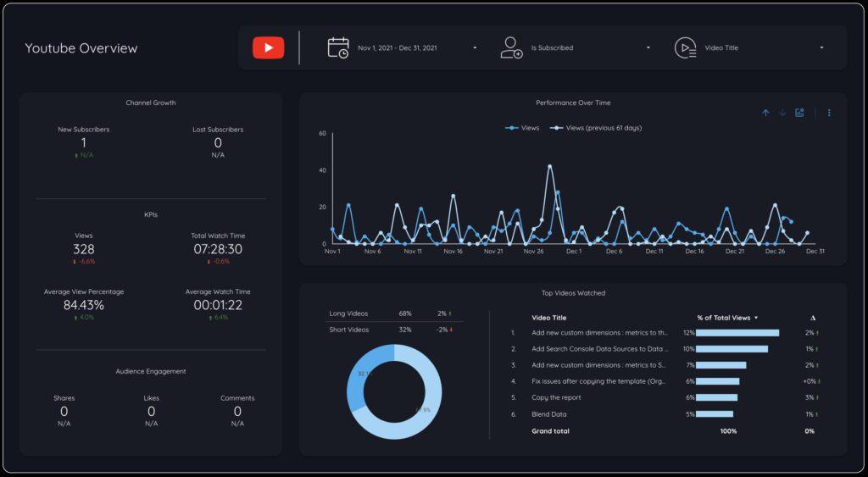
Task: Toggle Views (previous 61 days) legend series
Action: coord(596,128)
